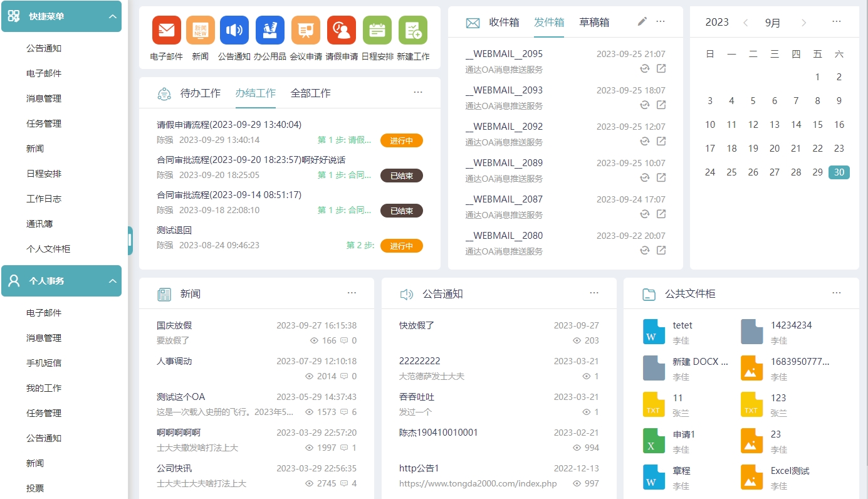Viewport: 868px width, 499px height.
Task: Open the announcement 快放假了
Action: click(417, 325)
